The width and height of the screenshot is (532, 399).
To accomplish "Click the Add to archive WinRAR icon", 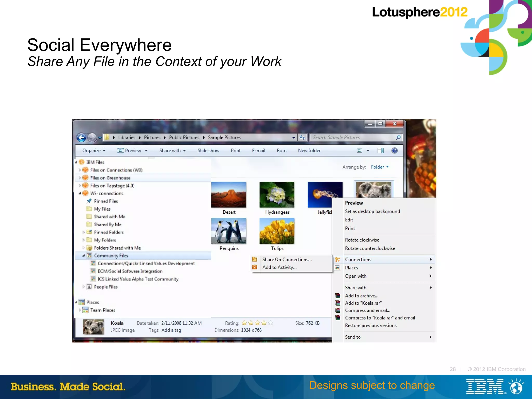I will (x=338, y=296).
